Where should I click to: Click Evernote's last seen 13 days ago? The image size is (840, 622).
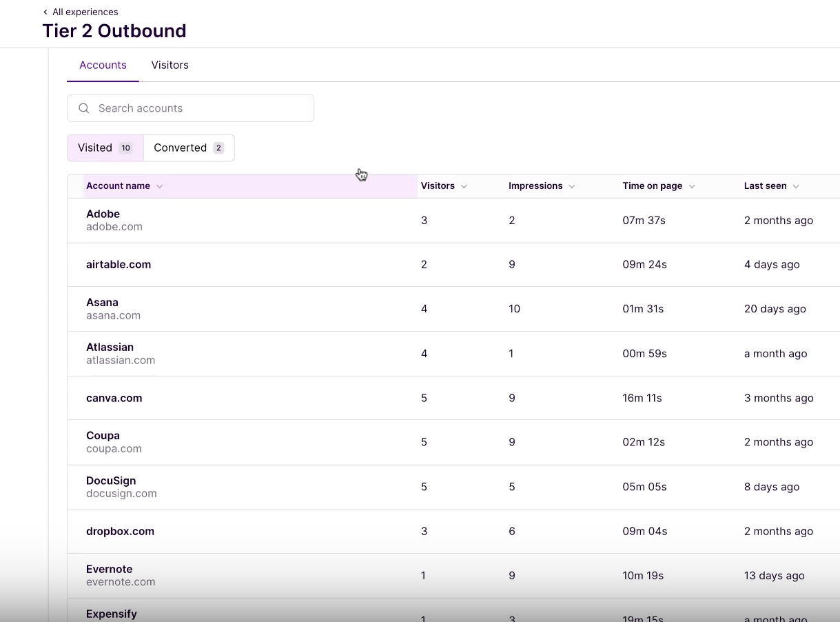coord(775,576)
